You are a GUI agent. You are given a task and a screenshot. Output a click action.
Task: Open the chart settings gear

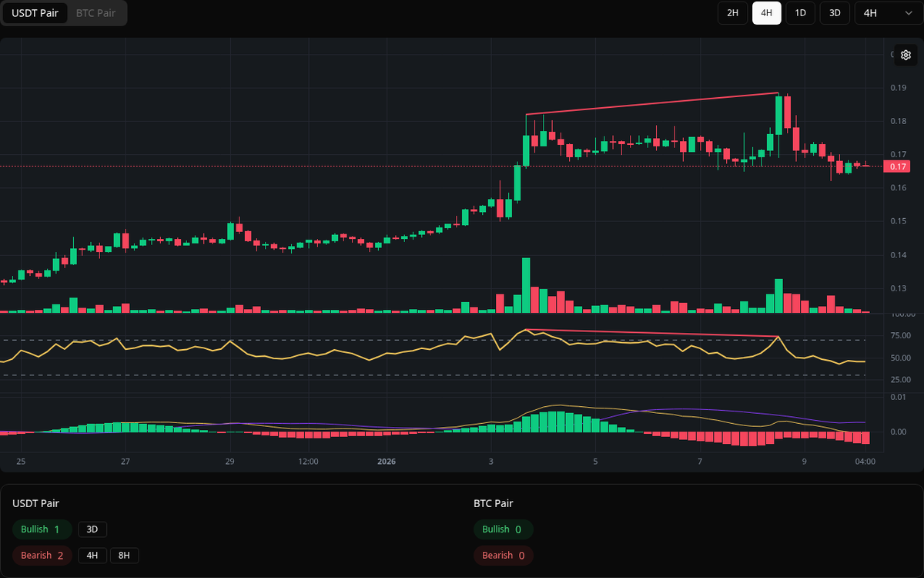[x=906, y=55]
